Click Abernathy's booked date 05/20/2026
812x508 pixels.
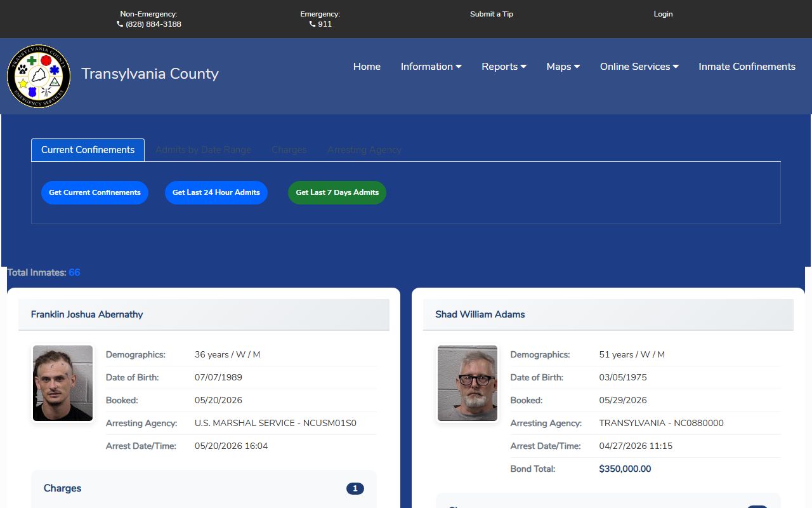coord(218,400)
